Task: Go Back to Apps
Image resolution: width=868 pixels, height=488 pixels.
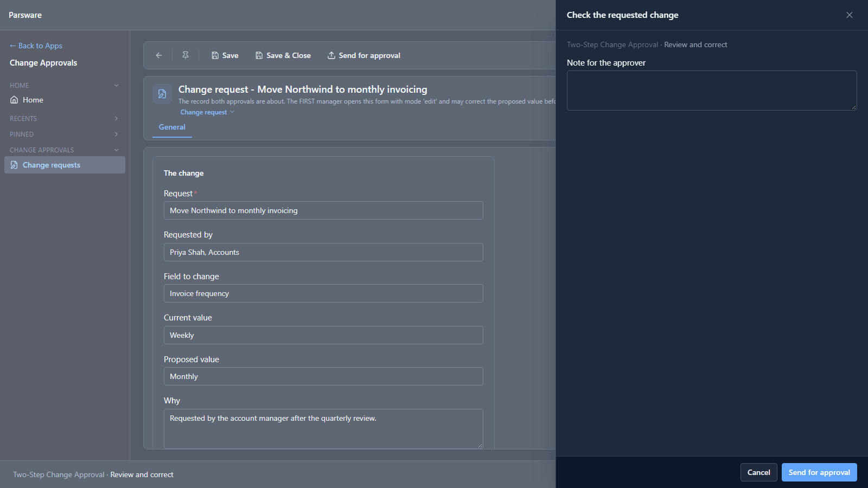Action: pyautogui.click(x=36, y=46)
